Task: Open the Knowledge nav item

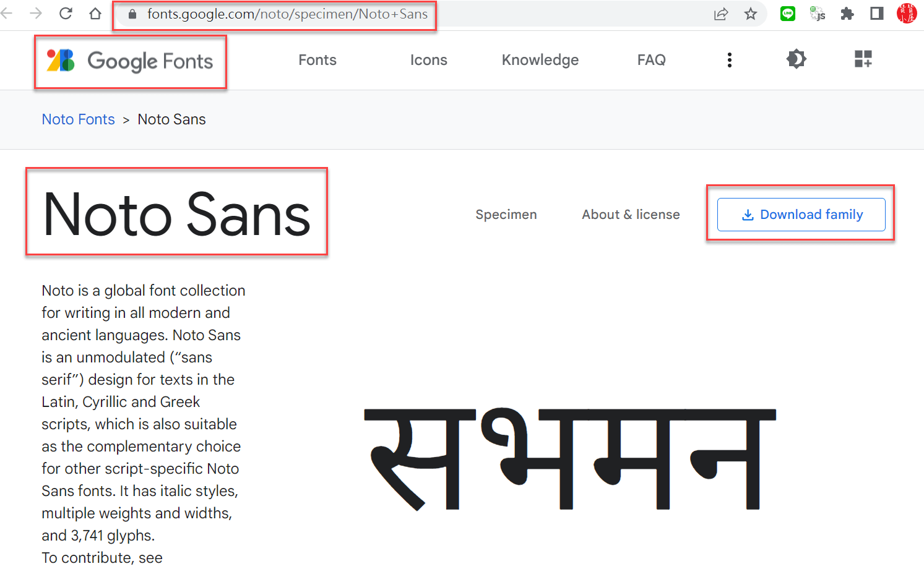Action: coord(540,60)
